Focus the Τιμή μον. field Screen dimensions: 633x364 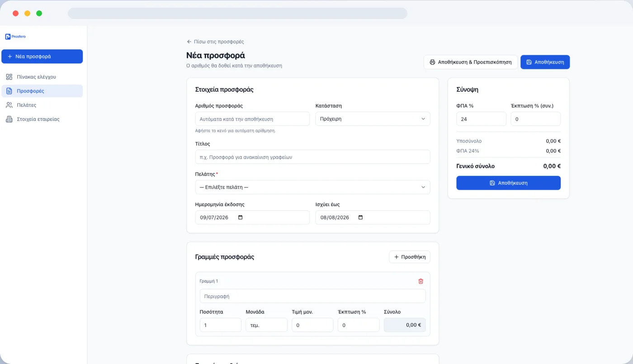point(312,325)
